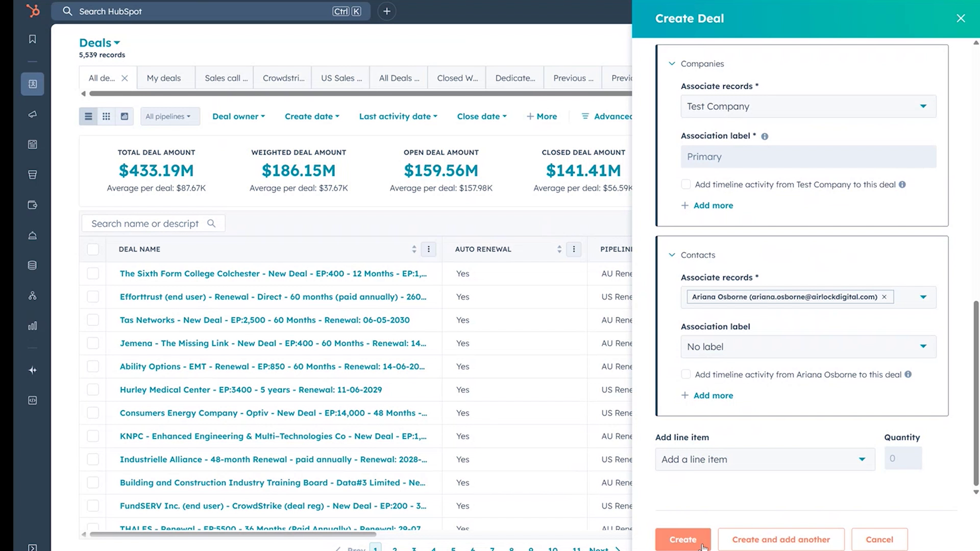This screenshot has width=980, height=551.
Task: Check timeline activity from Ariana Osborne
Action: 685,374
